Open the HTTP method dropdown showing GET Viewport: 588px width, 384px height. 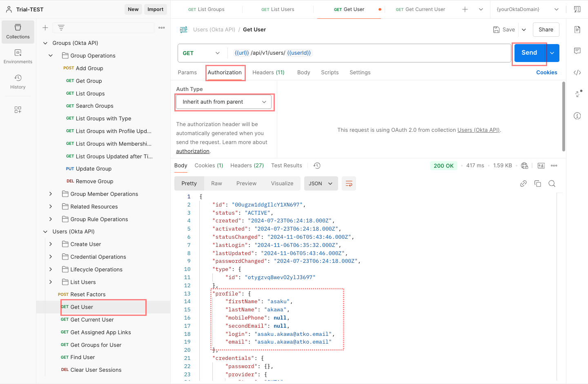coord(200,53)
